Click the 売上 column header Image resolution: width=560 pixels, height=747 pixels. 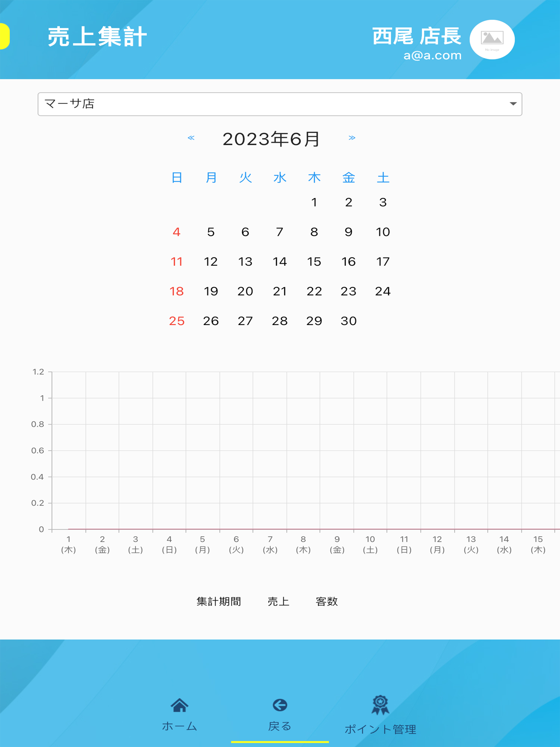[x=278, y=602]
